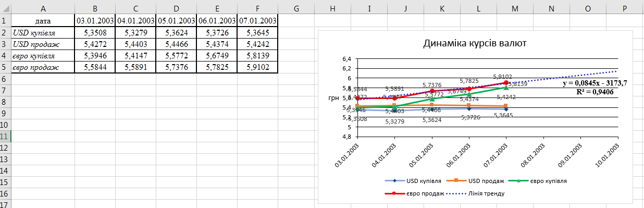Click table cell B5 with value 5,5844

coord(95,67)
